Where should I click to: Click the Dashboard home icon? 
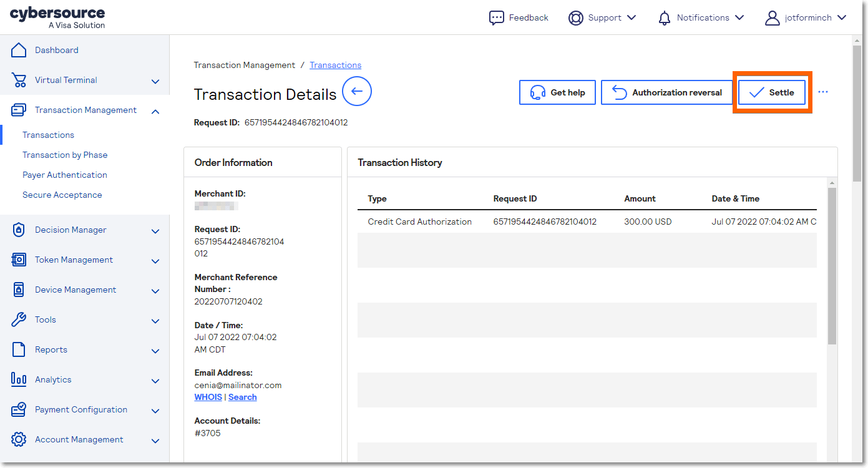coord(19,50)
